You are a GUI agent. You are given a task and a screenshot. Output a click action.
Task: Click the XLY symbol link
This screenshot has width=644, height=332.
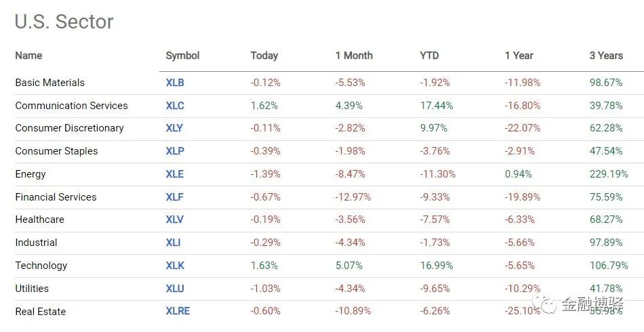(x=174, y=128)
